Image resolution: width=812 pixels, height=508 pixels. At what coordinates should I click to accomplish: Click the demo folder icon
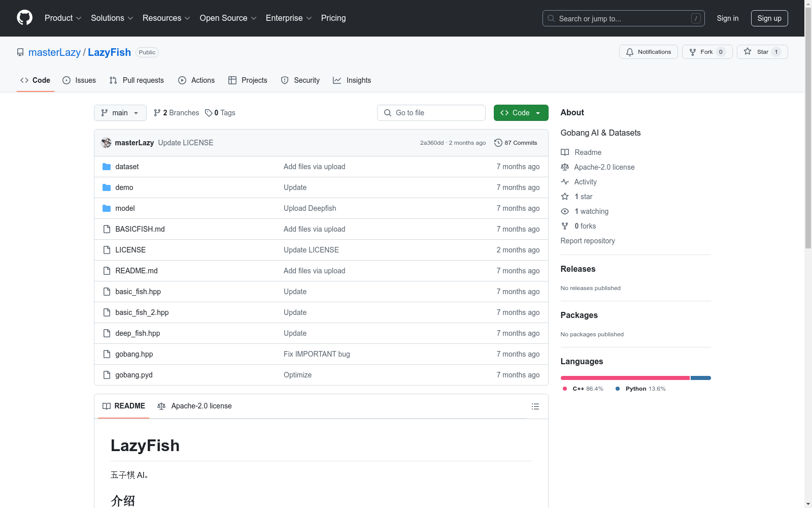click(107, 187)
